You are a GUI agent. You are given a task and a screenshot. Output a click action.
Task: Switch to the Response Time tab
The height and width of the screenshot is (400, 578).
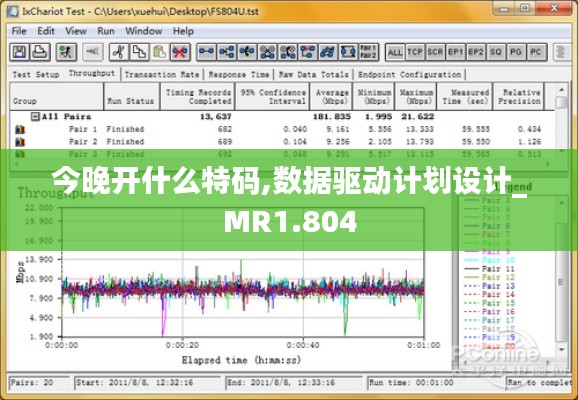[239, 74]
